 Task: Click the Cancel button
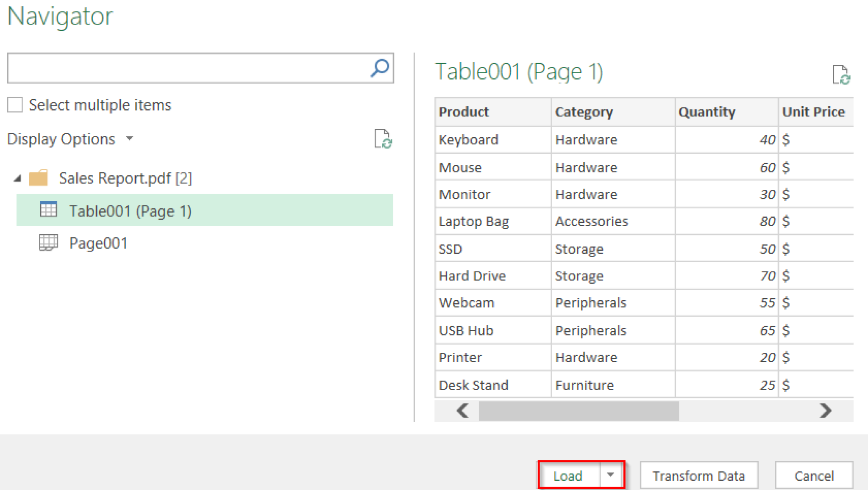[813, 475]
